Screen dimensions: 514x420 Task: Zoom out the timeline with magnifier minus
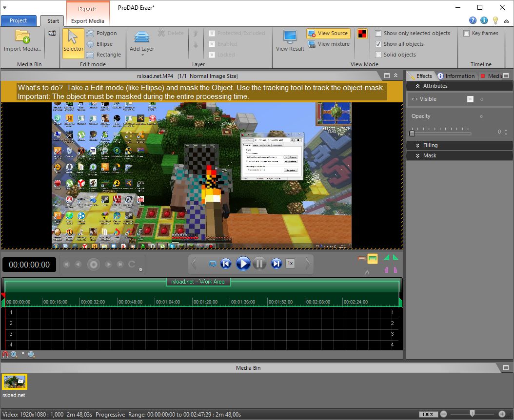32,354
